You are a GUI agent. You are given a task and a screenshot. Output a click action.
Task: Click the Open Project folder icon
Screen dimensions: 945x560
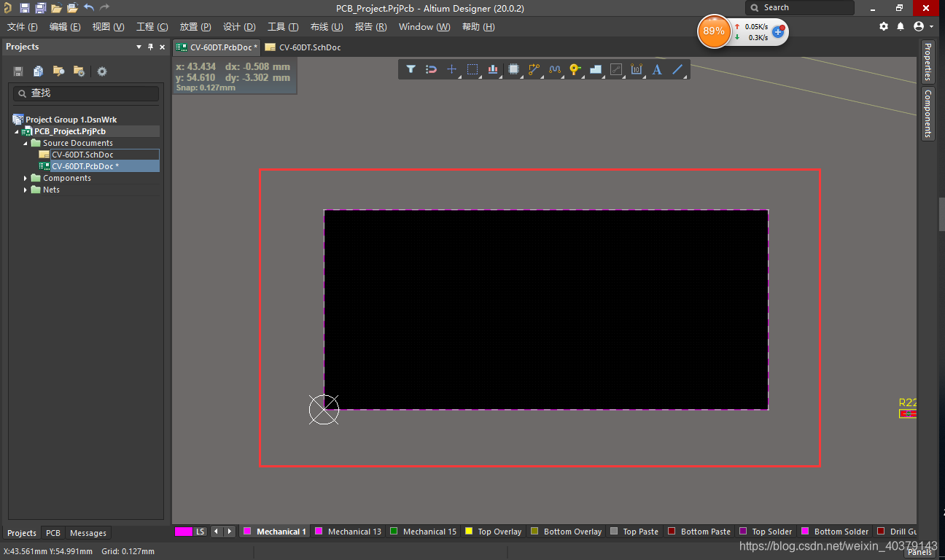[x=72, y=8]
